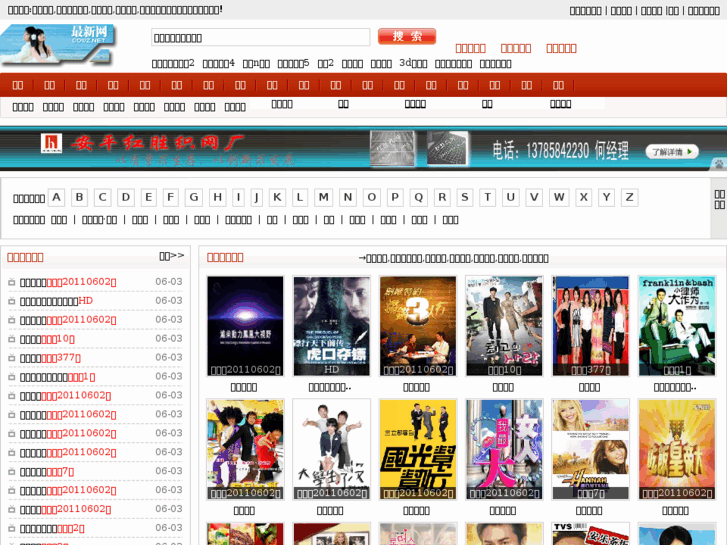Pick letter F in the alphabet index
Image resolution: width=727 pixels, height=545 pixels.
tap(171, 198)
